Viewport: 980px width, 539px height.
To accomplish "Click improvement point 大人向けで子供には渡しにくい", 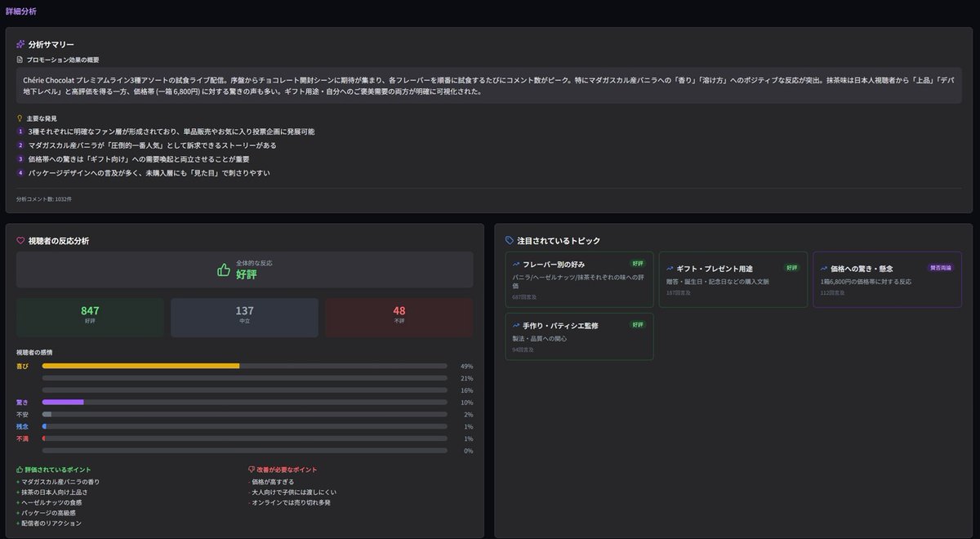I will tap(292, 492).
